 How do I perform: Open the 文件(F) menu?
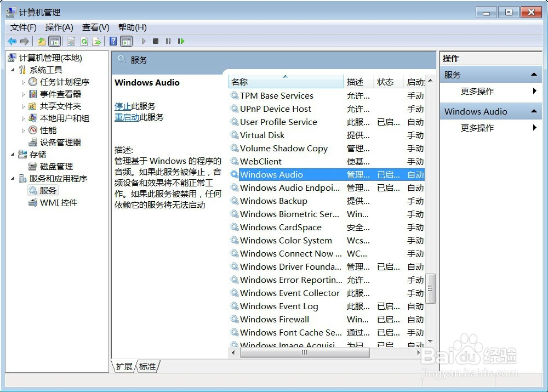(24, 27)
